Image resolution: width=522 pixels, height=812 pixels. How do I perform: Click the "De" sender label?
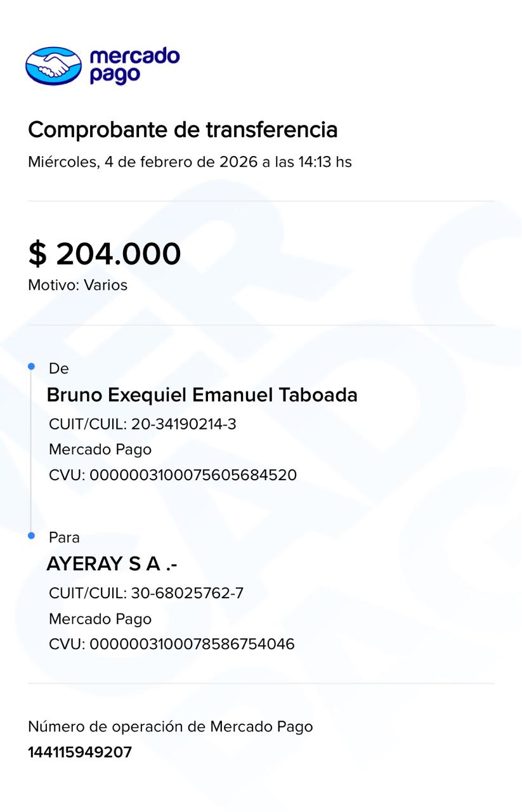[x=58, y=369]
